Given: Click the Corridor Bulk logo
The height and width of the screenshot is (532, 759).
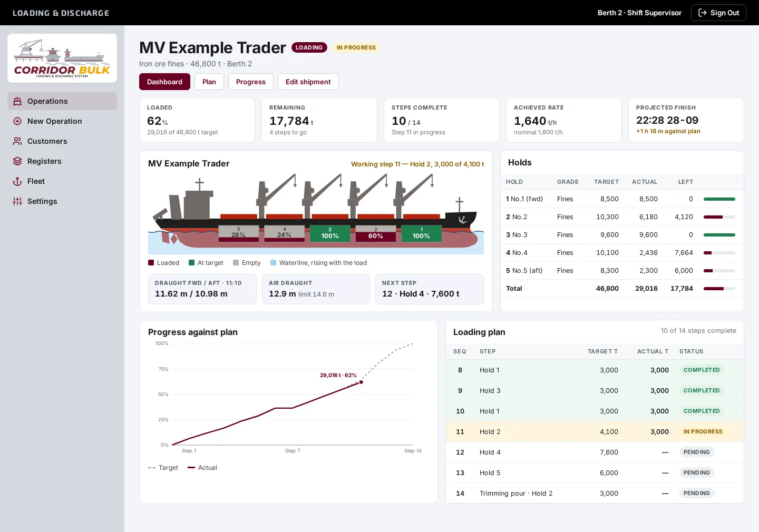Looking at the screenshot, I should (x=62, y=58).
